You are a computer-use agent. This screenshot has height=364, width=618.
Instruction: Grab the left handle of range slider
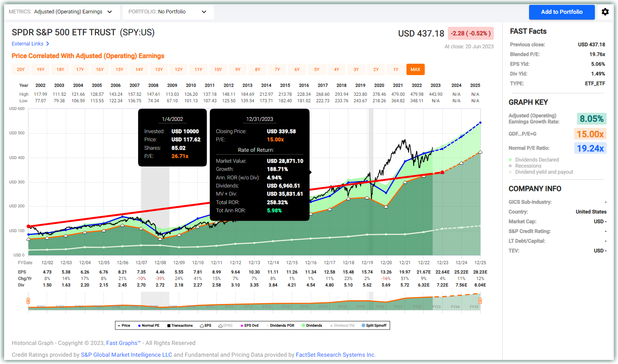[28, 301]
